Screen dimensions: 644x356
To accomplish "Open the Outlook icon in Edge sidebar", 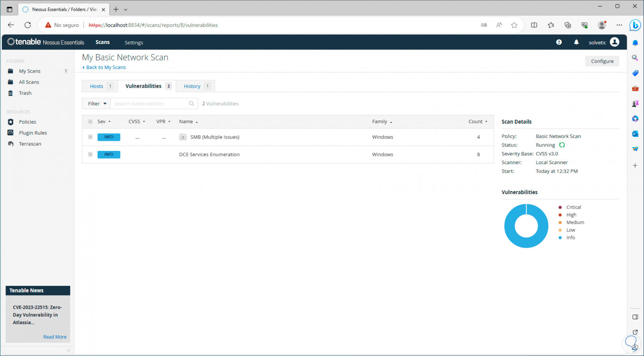I will pos(635,134).
